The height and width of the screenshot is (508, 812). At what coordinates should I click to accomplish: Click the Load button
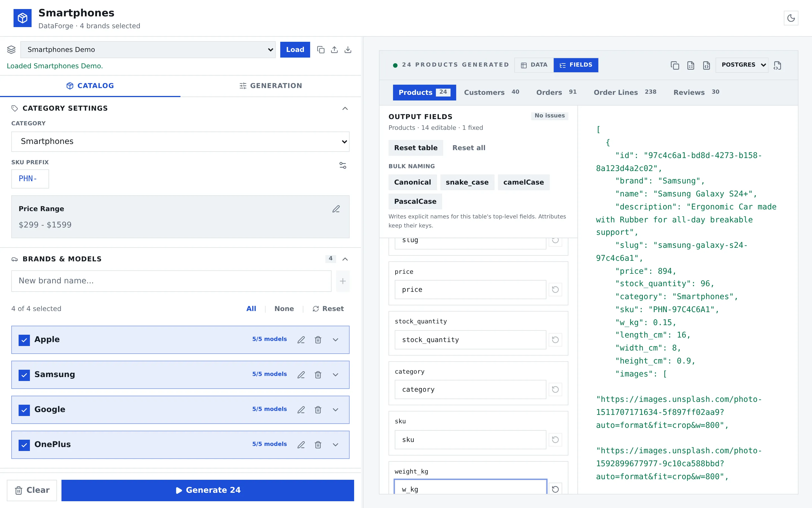pyautogui.click(x=295, y=50)
